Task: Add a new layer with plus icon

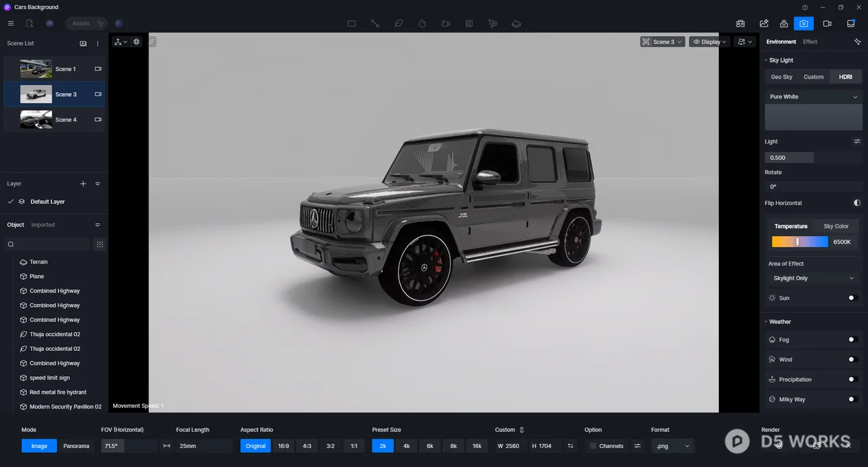Action: pyautogui.click(x=83, y=183)
